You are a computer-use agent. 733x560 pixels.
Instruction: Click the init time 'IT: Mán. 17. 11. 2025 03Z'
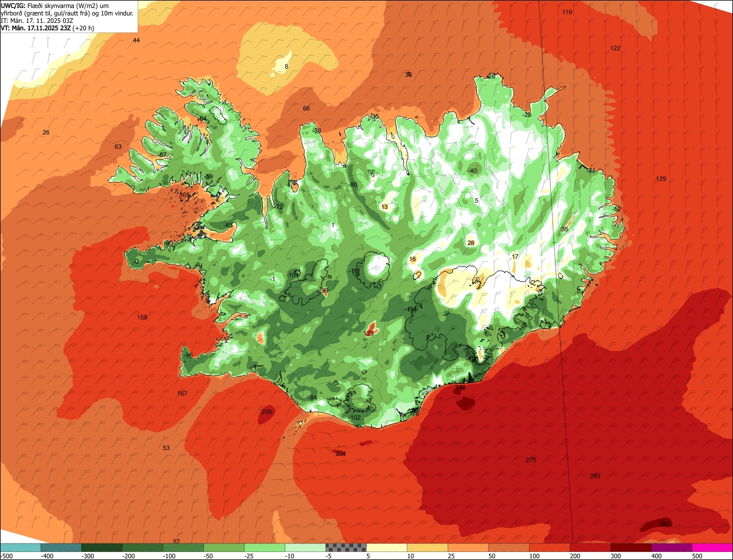[37, 20]
